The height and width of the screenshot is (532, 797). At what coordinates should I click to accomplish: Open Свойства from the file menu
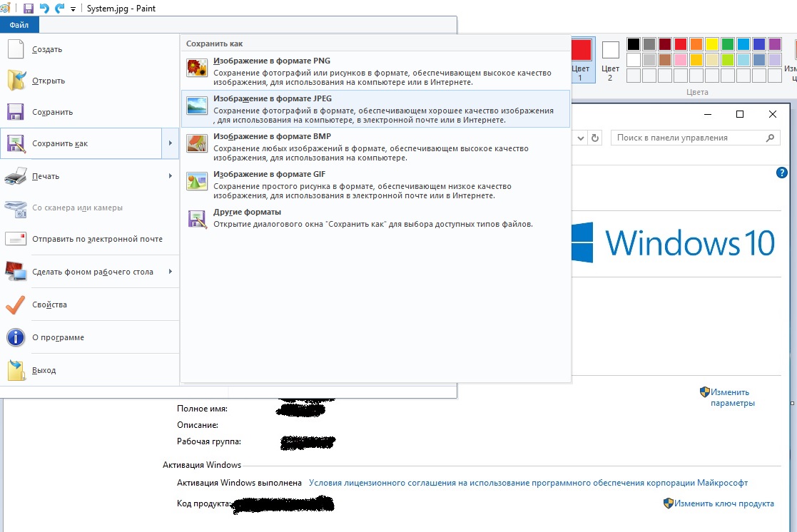coord(89,305)
